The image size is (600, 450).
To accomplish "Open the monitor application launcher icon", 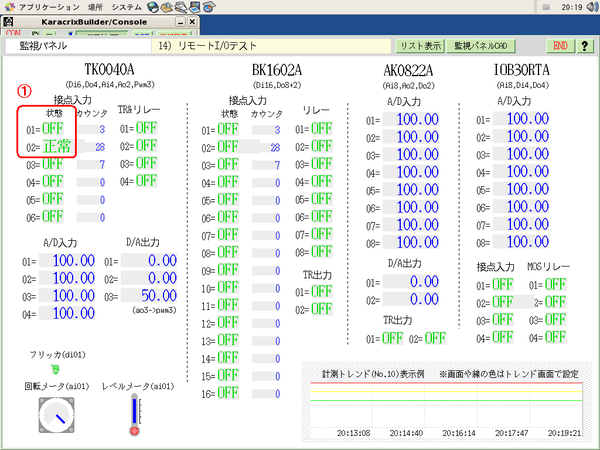I will click(195, 7).
